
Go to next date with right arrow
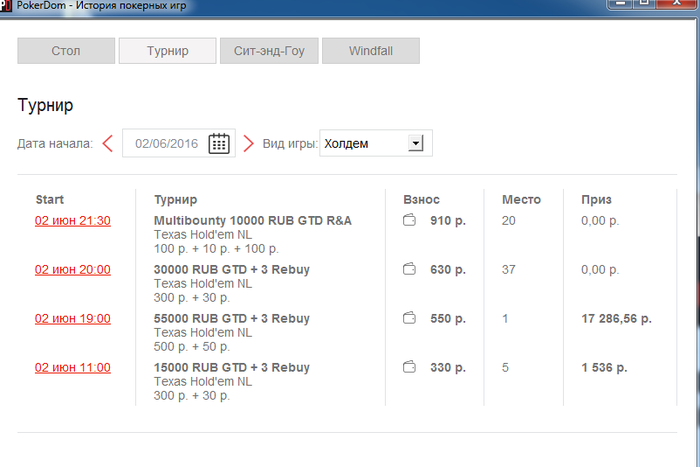pos(248,143)
